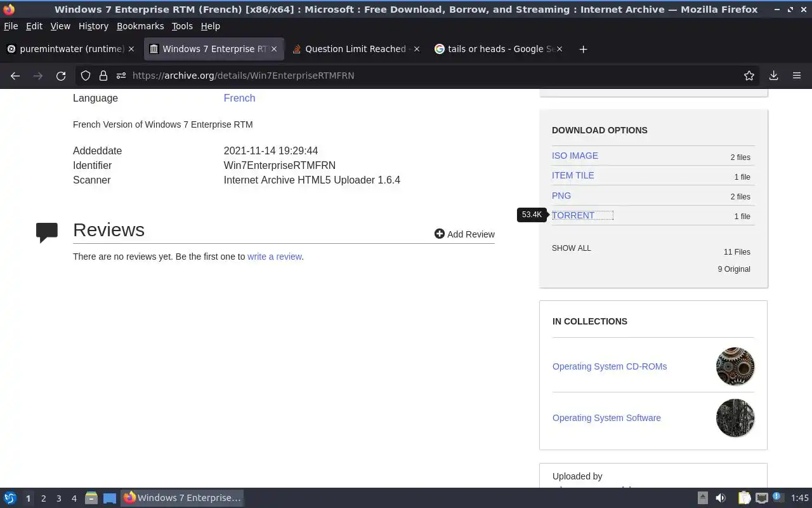Click SHOW ALL download files
The height and width of the screenshot is (508, 812).
coord(571,248)
